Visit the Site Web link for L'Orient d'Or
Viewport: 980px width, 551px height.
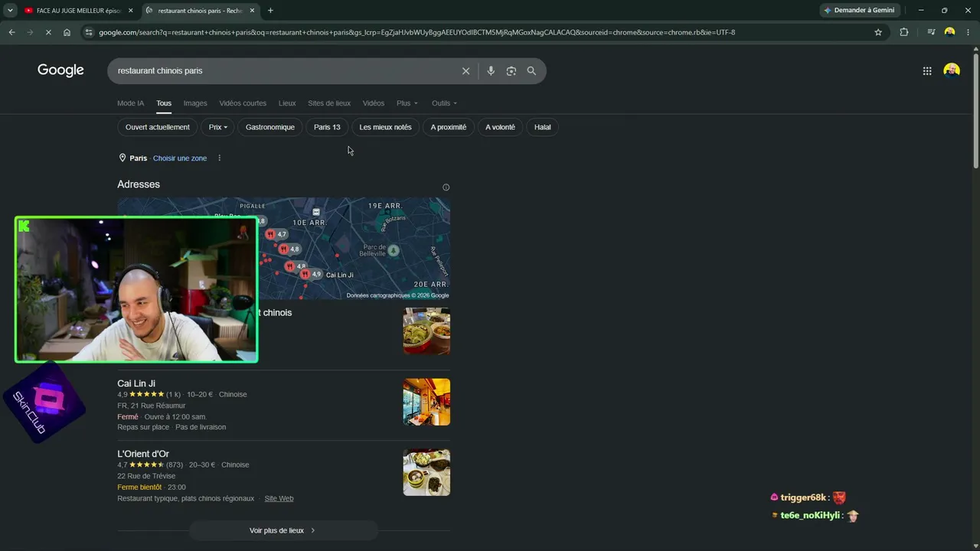point(279,498)
